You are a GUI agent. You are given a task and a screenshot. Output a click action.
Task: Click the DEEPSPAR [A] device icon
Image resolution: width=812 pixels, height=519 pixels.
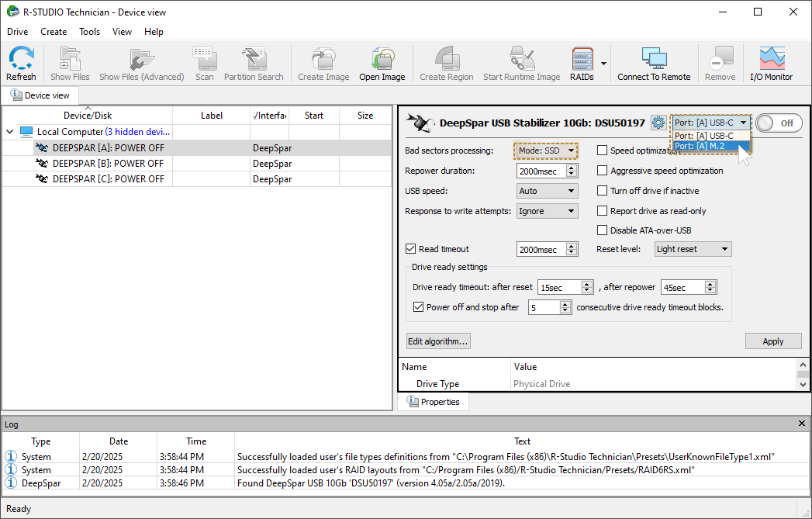[x=42, y=148]
